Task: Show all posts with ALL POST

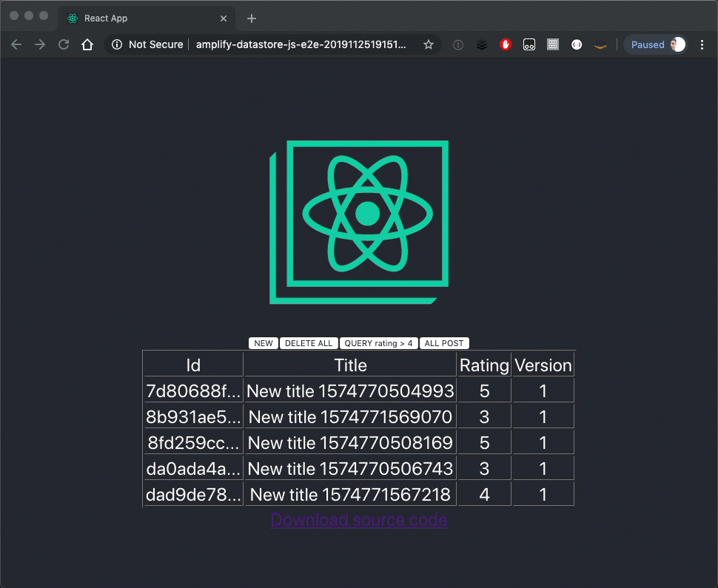Action: tap(443, 343)
